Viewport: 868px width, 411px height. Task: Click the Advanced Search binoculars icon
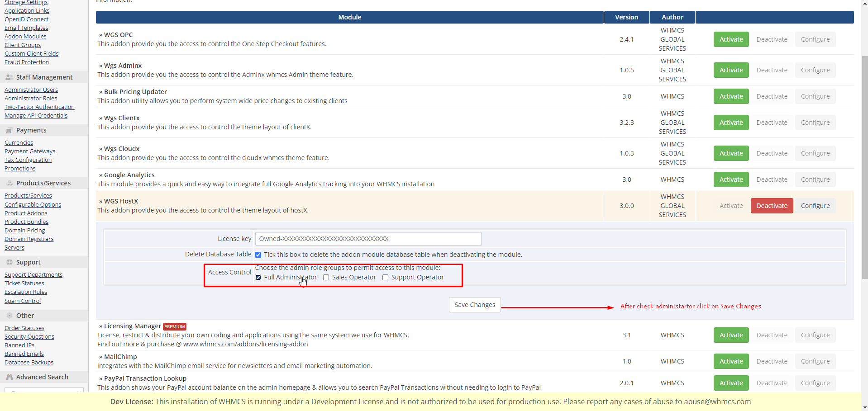coord(9,377)
